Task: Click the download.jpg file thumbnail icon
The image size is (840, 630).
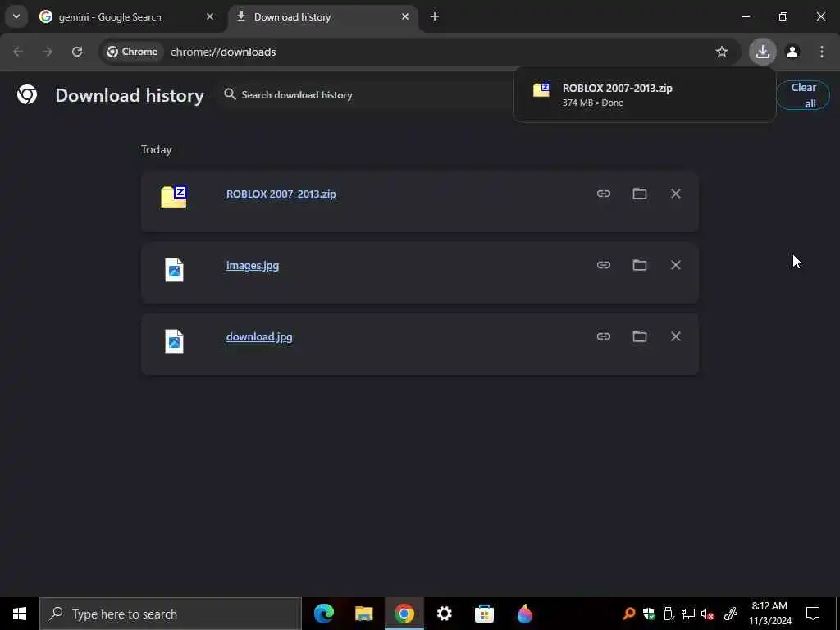Action: [x=174, y=340]
